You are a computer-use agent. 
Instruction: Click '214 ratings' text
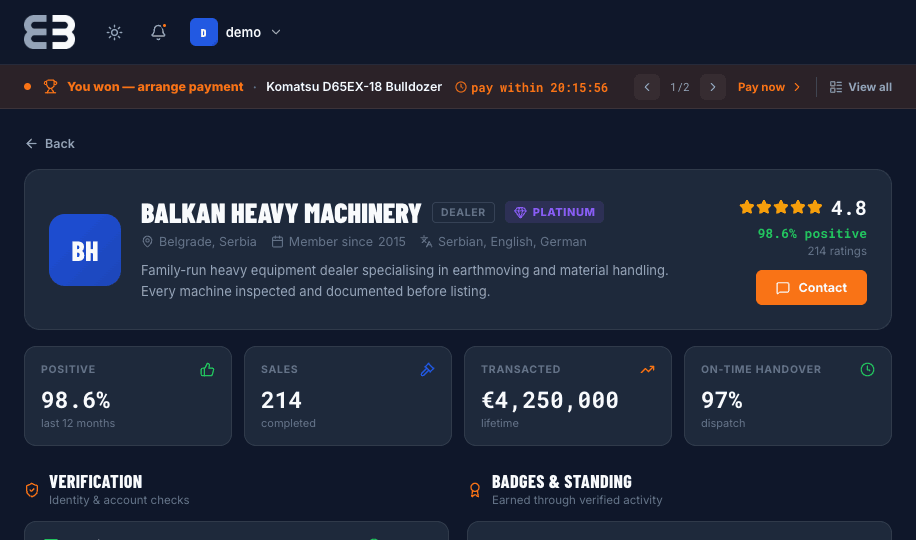[837, 251]
